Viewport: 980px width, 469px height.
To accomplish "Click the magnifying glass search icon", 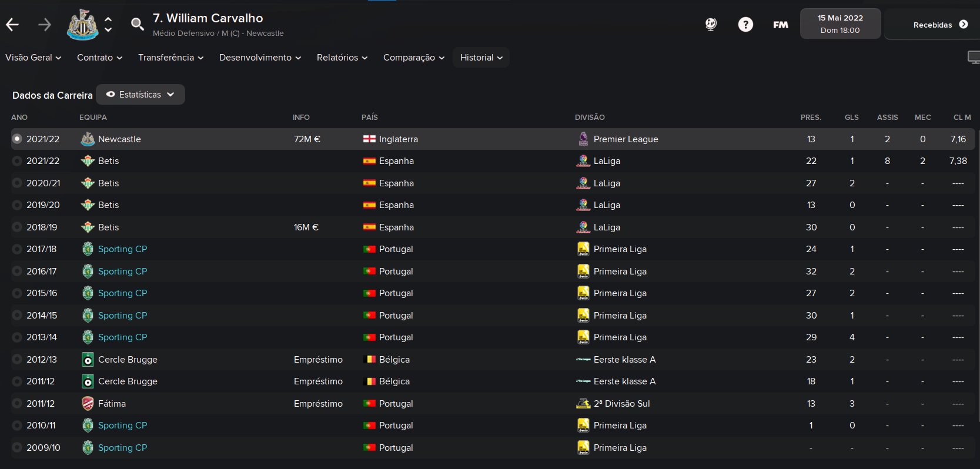I will coord(137,24).
